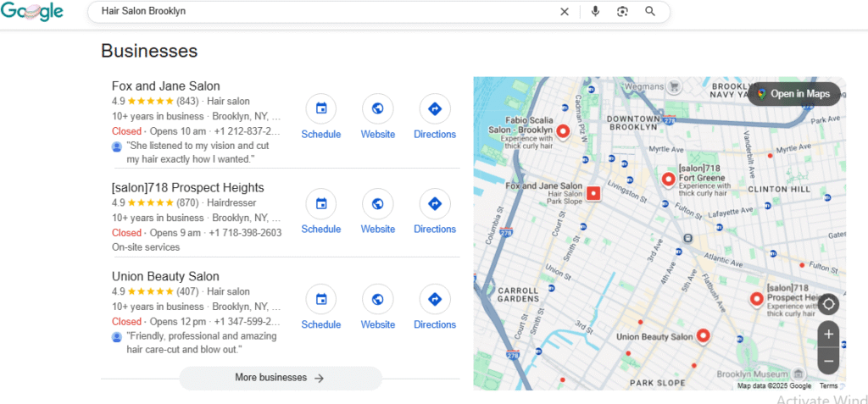Select [salon]718 Fort Greene map pin
Image resolution: width=868 pixels, height=404 pixels.
tap(668, 180)
